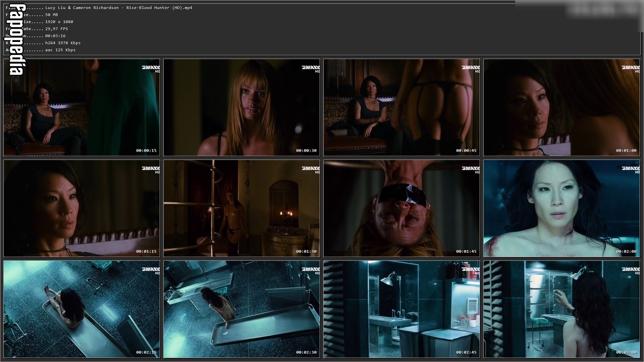The width and height of the screenshot is (644, 362).
Task: Click the final frame at 00:03:00
Action: pos(561,309)
